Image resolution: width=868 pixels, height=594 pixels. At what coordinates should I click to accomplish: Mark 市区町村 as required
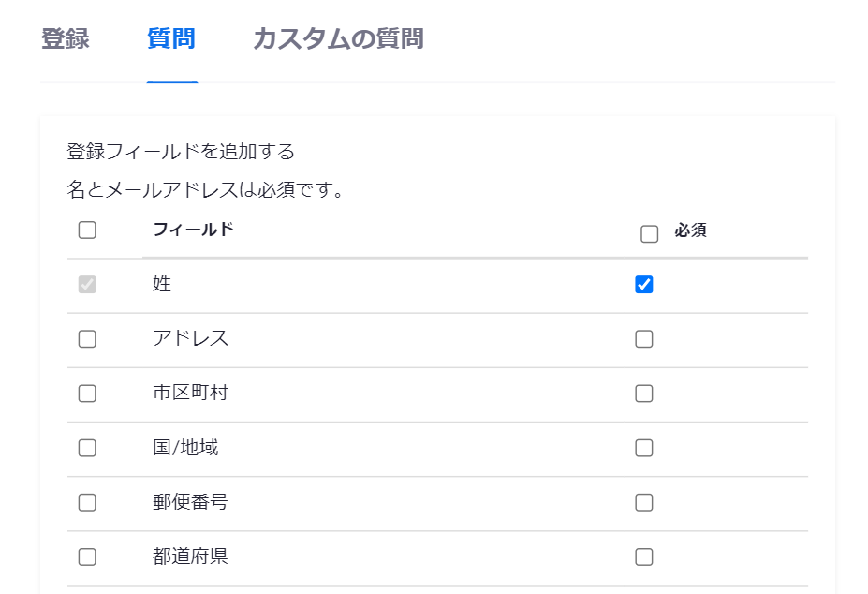643,394
